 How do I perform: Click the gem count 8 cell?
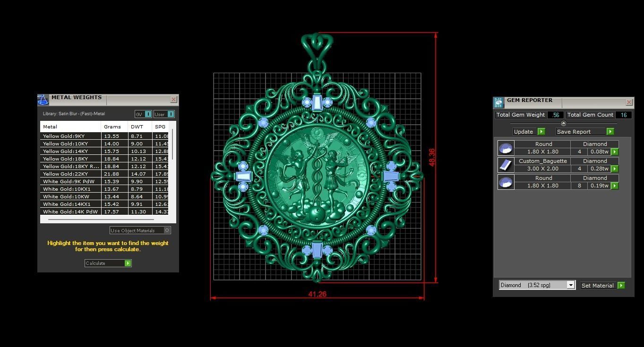[x=579, y=186]
